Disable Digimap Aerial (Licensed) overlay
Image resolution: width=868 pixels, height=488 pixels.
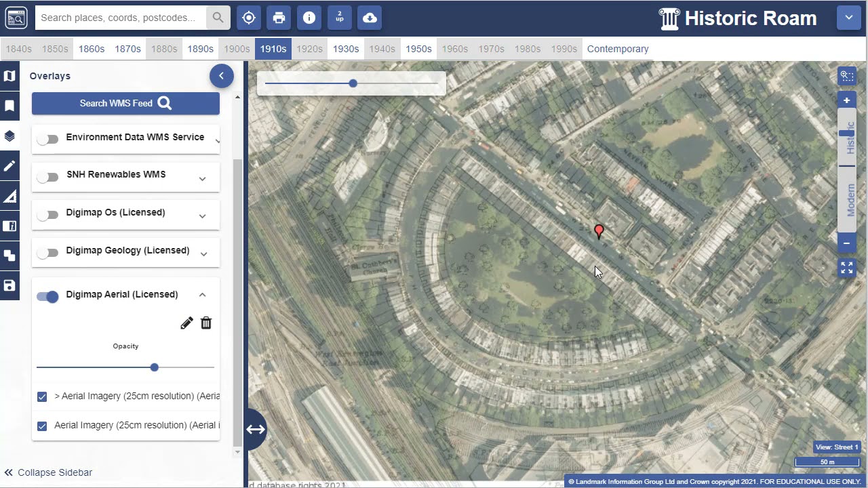tap(47, 296)
